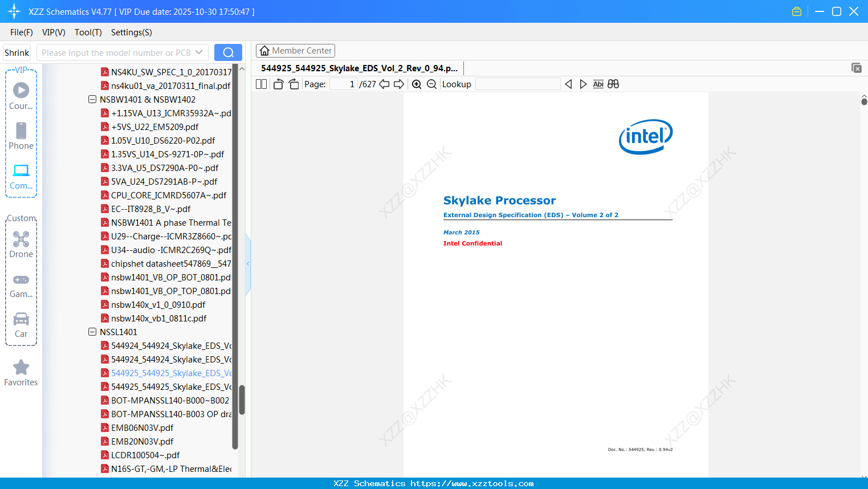
Task: Click the file tree vertical scrollbar thumb
Action: pos(242,400)
